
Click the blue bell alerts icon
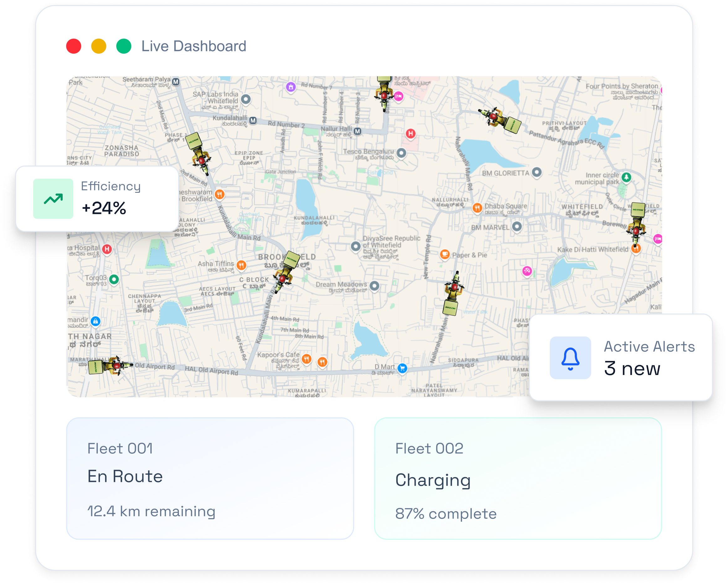point(570,358)
